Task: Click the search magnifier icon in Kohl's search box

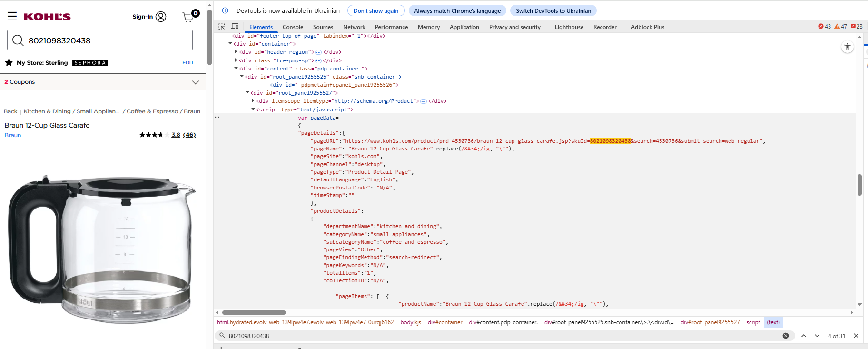Action: point(18,40)
